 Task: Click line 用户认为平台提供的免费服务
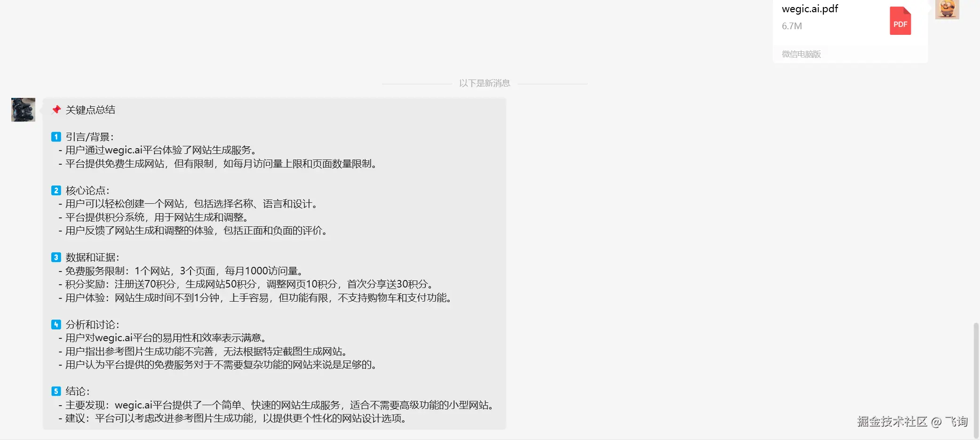219,365
